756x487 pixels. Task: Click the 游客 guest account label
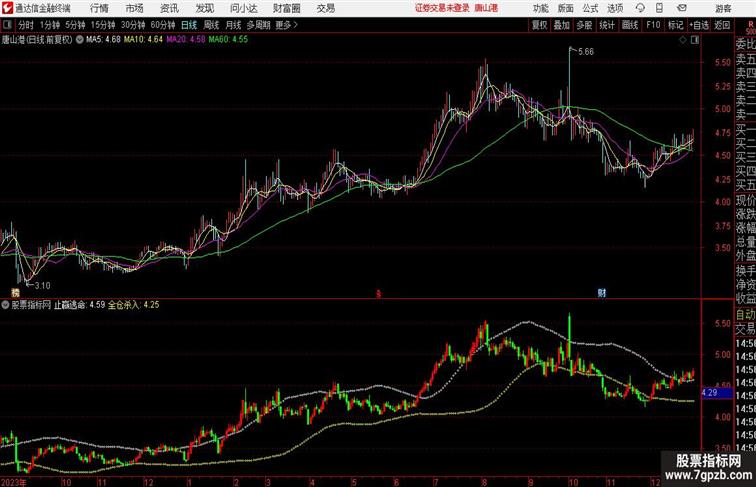(723, 8)
